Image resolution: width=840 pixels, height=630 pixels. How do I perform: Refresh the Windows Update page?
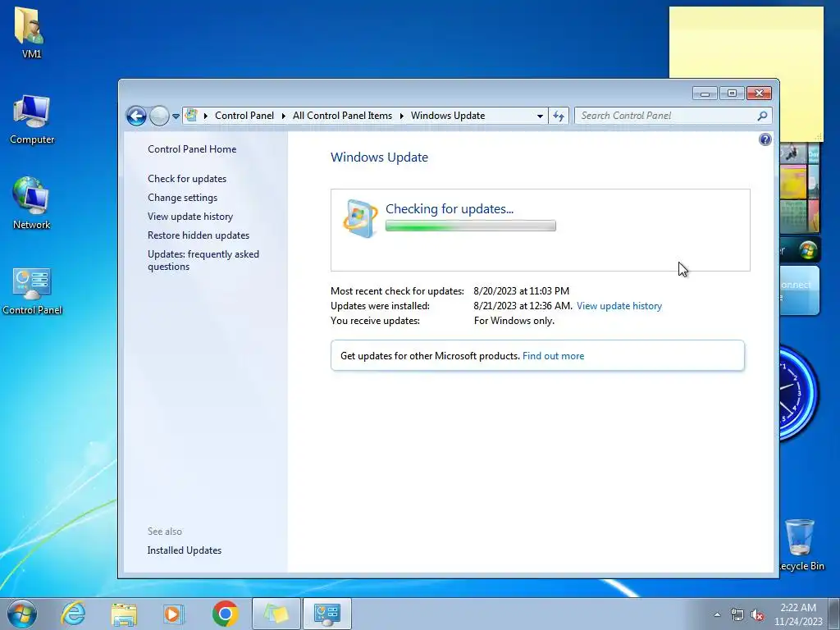(558, 116)
